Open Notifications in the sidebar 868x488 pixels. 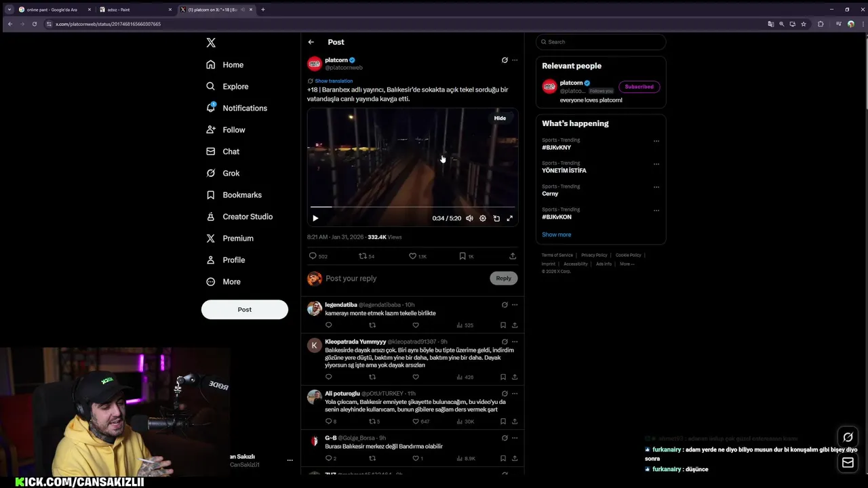coord(237,108)
